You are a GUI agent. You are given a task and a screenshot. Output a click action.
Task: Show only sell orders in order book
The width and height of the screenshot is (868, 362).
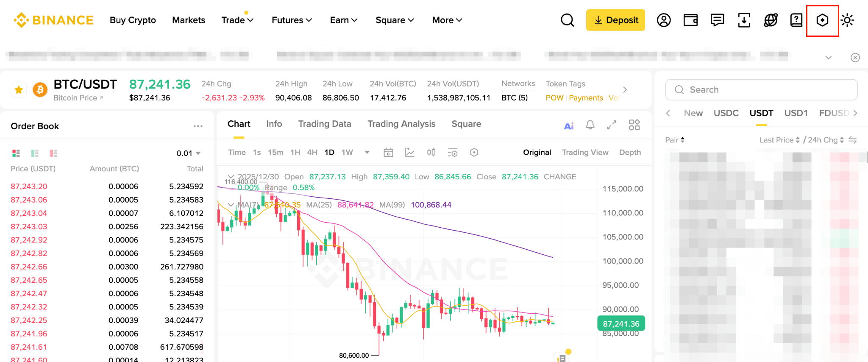[x=53, y=153]
